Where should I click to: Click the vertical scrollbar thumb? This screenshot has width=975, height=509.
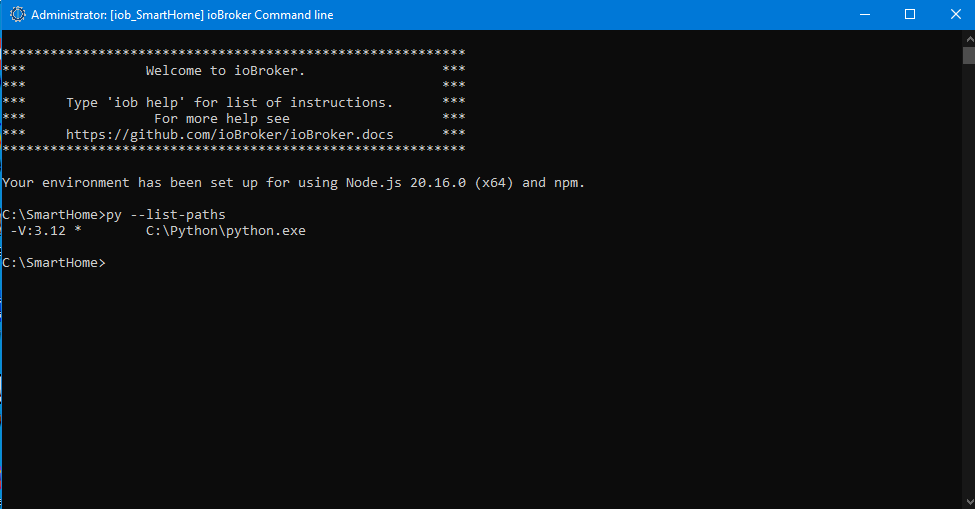[x=969, y=55]
